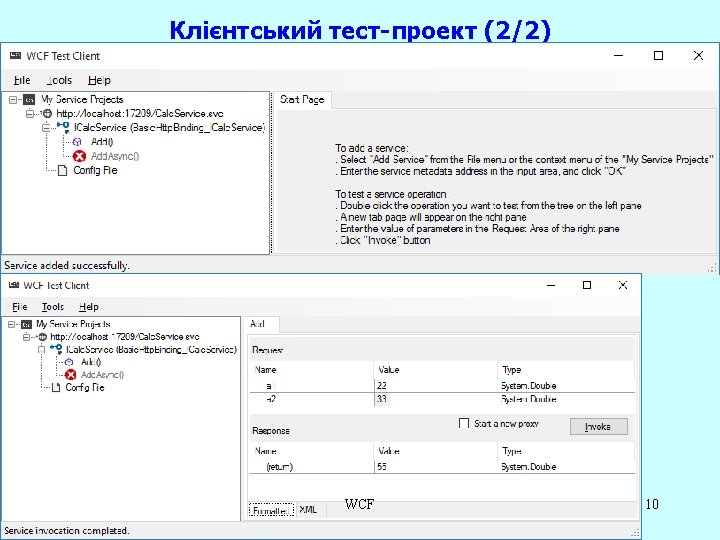
Task: Select Config File label in upper window
Action: [x=95, y=170]
